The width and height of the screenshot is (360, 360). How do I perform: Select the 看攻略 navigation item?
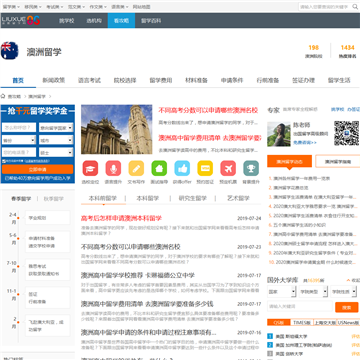click(121, 21)
